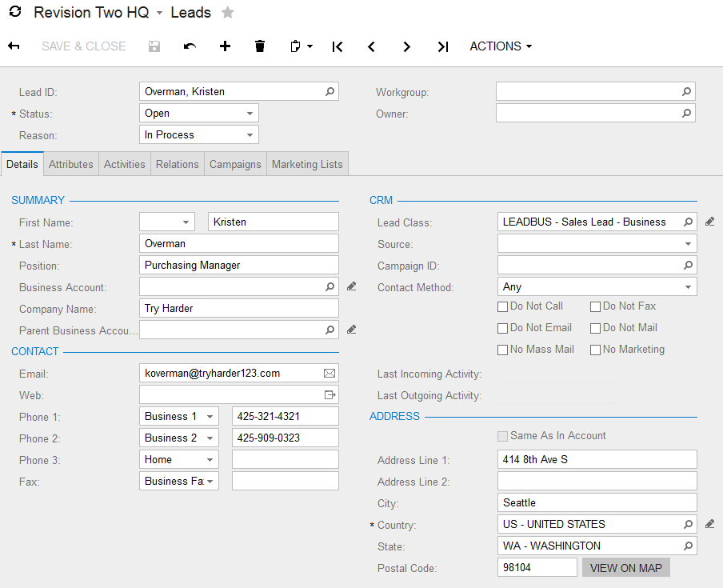Go to the previous record
This screenshot has height=588, width=723.
coord(372,46)
